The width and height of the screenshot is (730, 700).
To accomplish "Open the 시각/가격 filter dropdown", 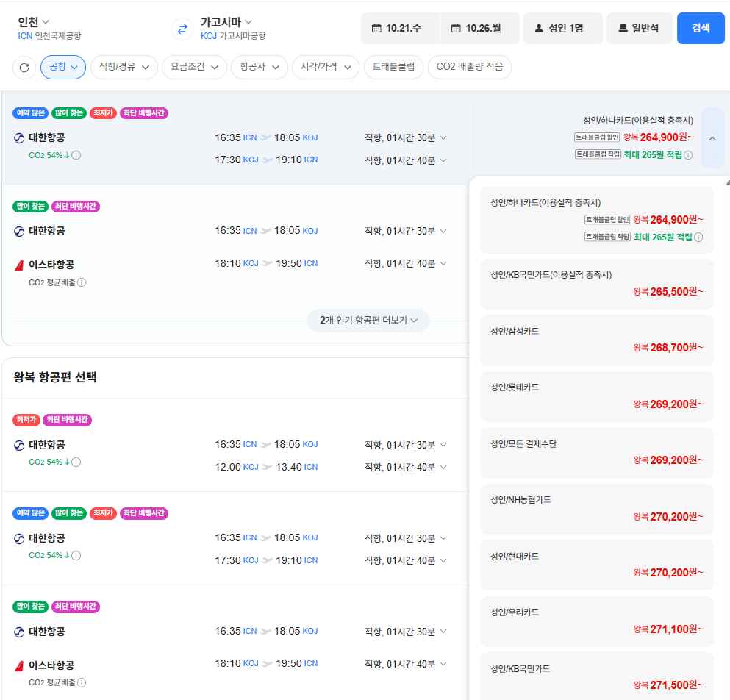I will (326, 67).
